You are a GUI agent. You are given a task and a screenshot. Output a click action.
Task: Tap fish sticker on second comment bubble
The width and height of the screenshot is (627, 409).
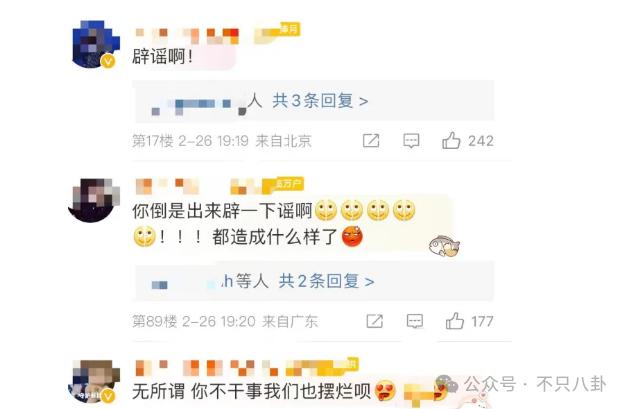pos(444,245)
